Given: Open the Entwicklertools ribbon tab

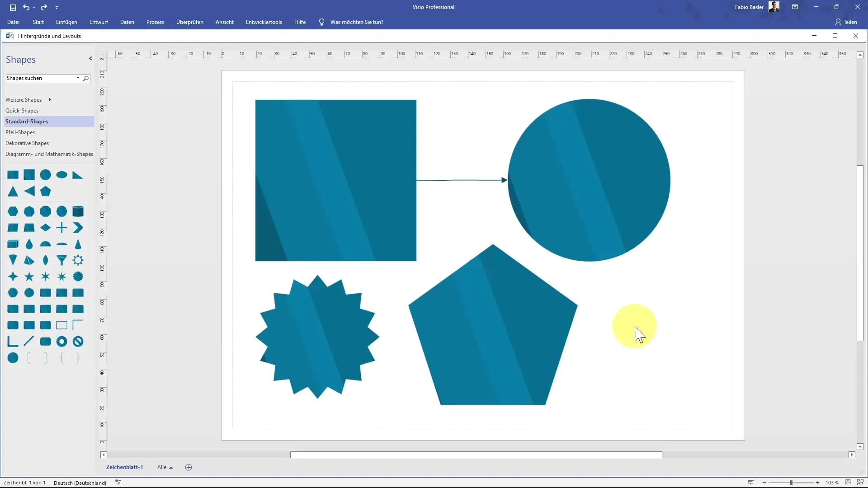Looking at the screenshot, I should pos(264,22).
